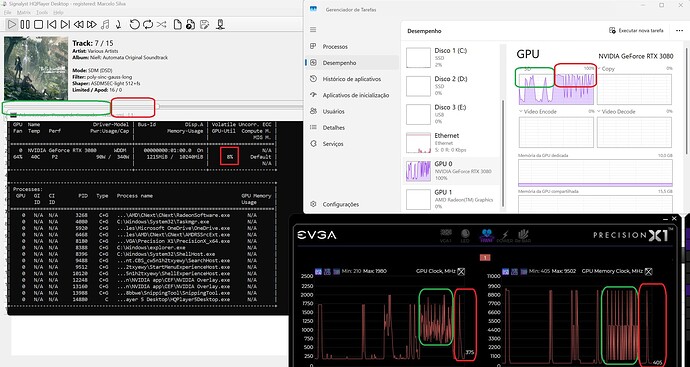
Task: Toggle shuffle playback in HQPlayer
Action: tap(161, 25)
